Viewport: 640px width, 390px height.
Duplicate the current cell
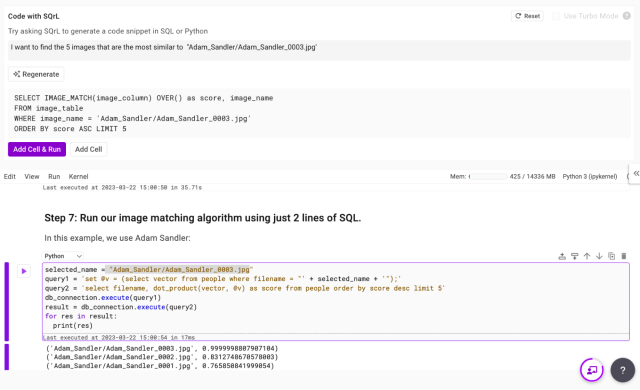click(611, 256)
